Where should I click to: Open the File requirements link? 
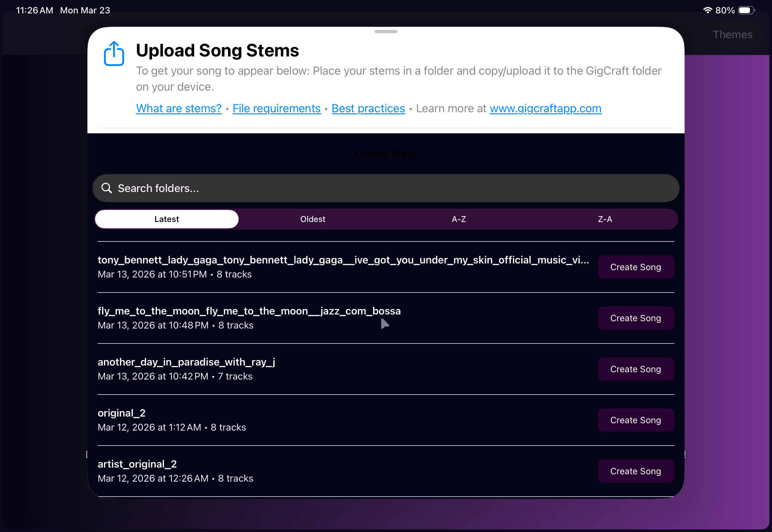coord(276,108)
